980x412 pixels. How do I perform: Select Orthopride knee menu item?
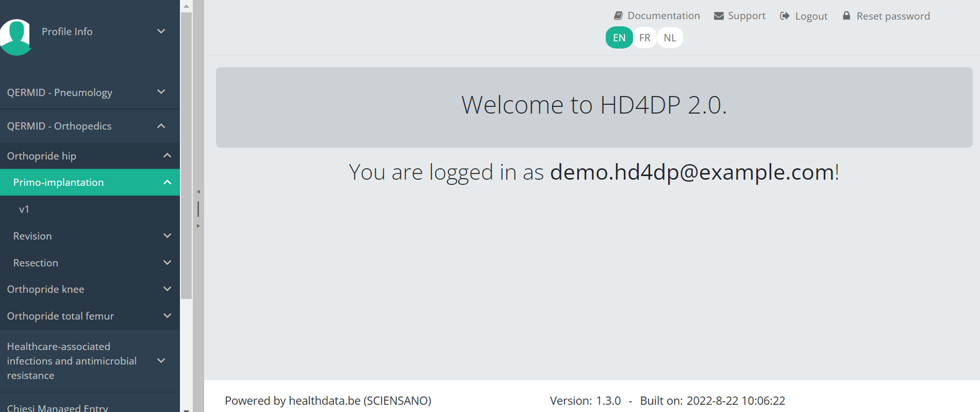[x=46, y=289]
